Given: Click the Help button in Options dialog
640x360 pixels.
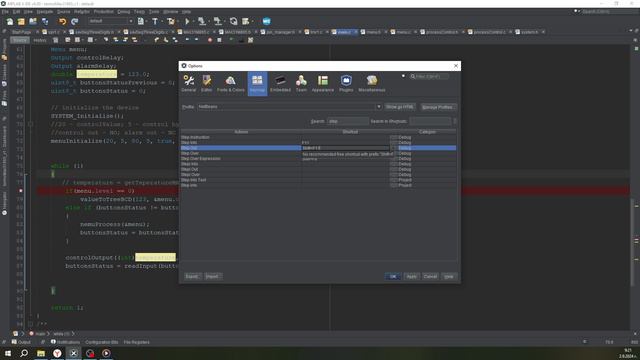Looking at the screenshot, I should (449, 276).
